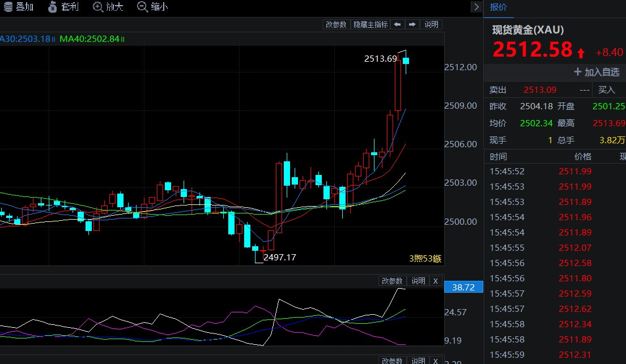Select the 2512.62 trade tick row
626x364 pixels.
574,309
